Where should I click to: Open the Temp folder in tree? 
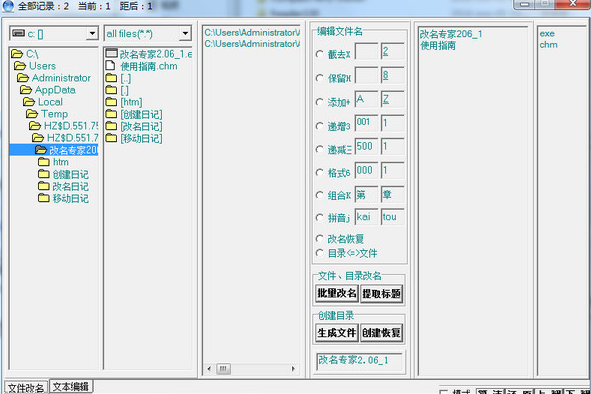[47, 114]
